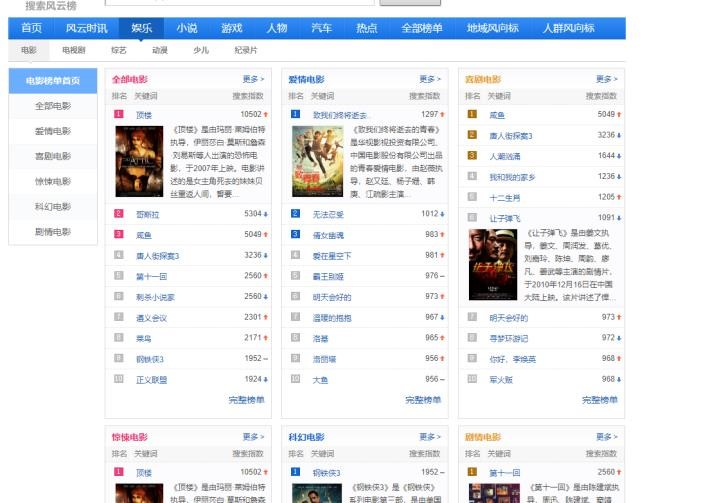
Task: Choose the 动漫 sub-category tab
Action: tap(160, 50)
